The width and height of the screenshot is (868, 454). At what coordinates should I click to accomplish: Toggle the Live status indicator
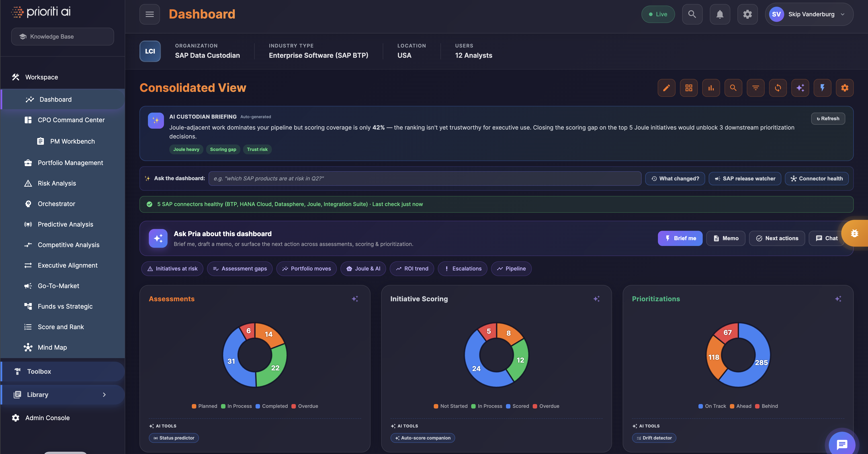click(x=658, y=14)
